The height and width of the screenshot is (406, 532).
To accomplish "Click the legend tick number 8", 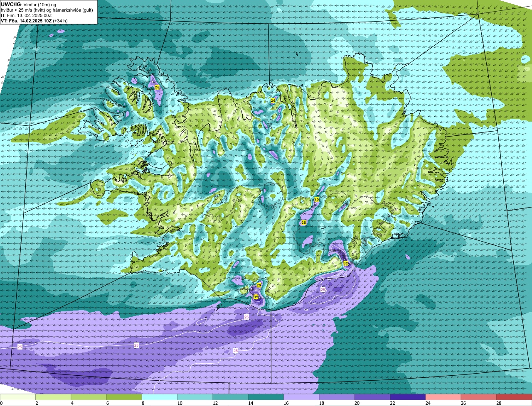I will pyautogui.click(x=143, y=403).
